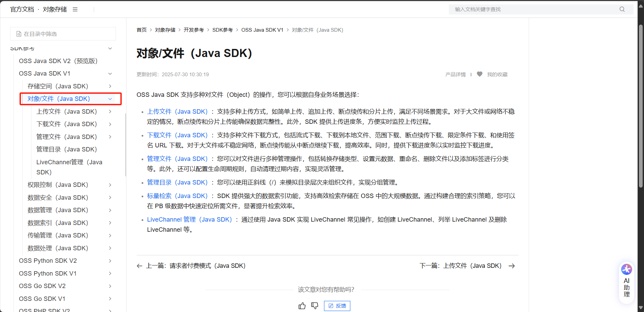
Task: Click the document icon inside 在目录中筛选 box
Action: (19, 34)
